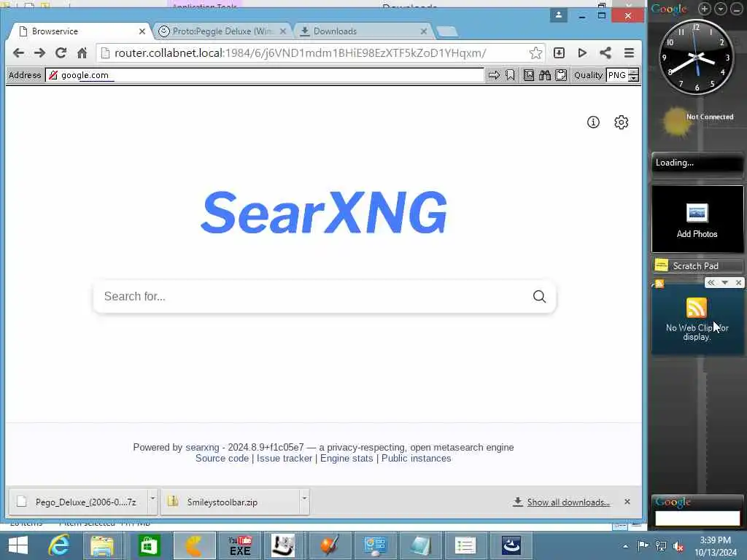Click the Browservice go arrow button

494,75
